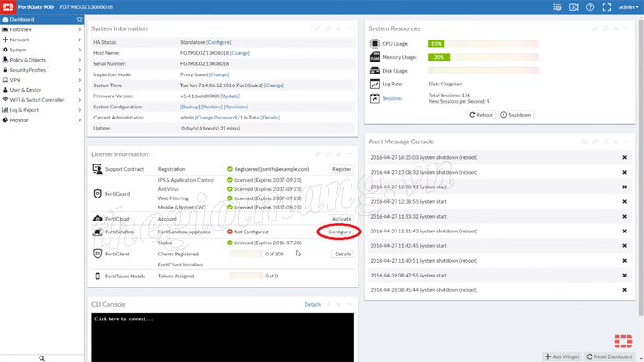This screenshot has width=644, height=362.
Task: Click the Reboot button
Action: (481, 115)
